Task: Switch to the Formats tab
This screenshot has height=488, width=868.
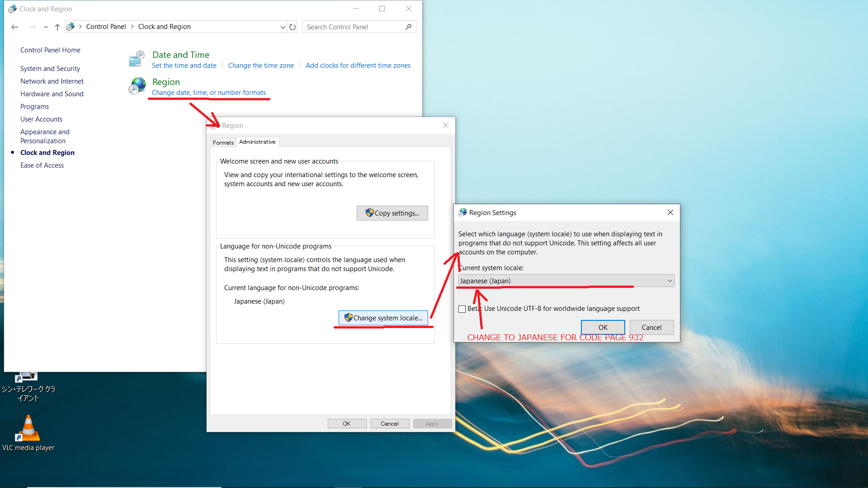Action: [x=223, y=142]
